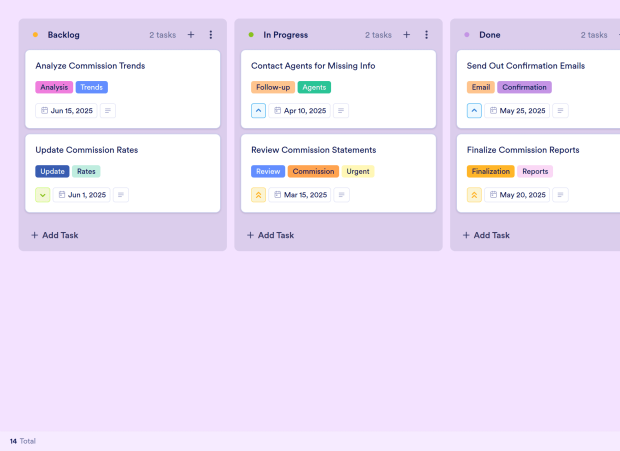620x451 pixels.
Task: Select the Finalization tag
Action: [491, 172]
